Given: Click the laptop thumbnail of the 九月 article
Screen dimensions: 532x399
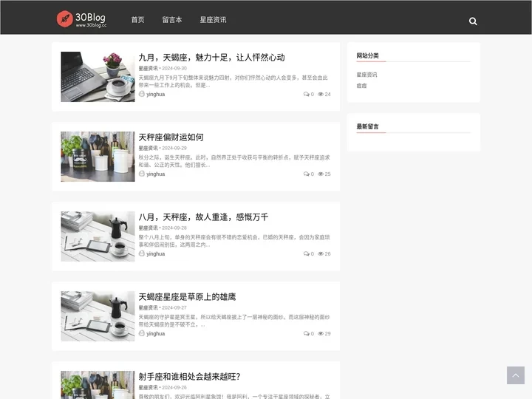Looking at the screenshot, I should pos(98,77).
